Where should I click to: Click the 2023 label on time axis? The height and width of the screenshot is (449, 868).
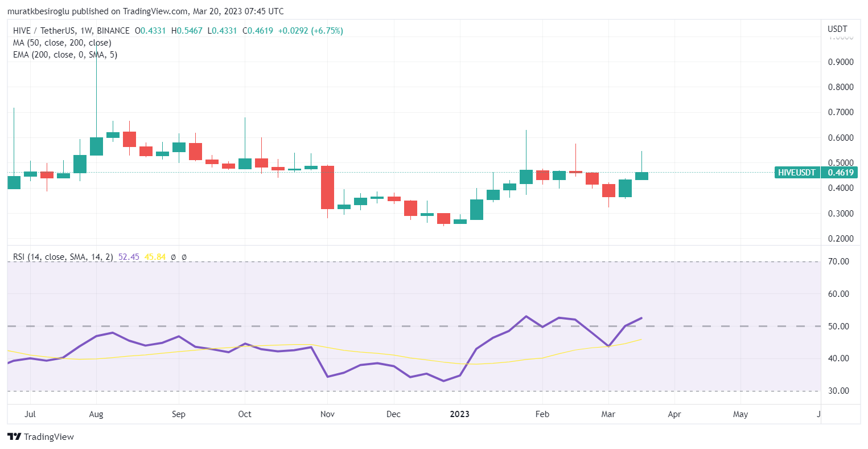459,414
